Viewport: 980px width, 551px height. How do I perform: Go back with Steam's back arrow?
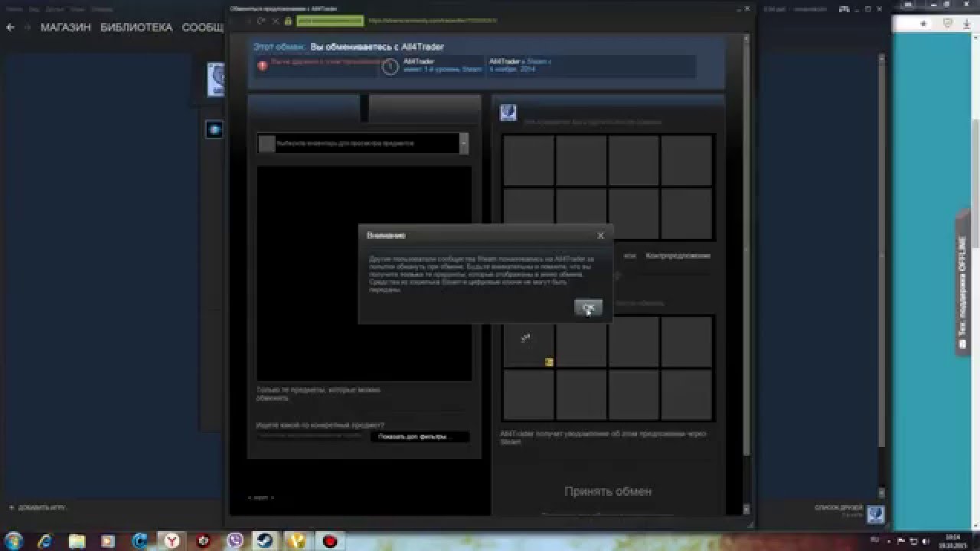(10, 27)
